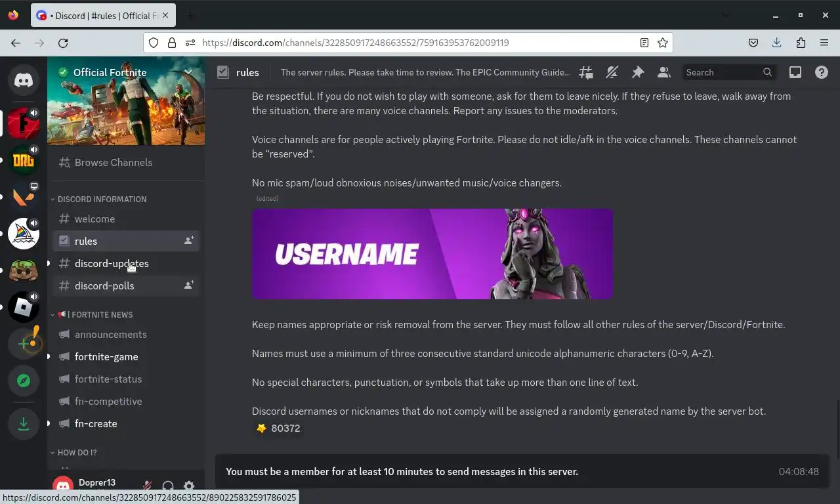Viewport: 840px width, 504px height.
Task: Open the DRG server icon
Action: tap(24, 160)
